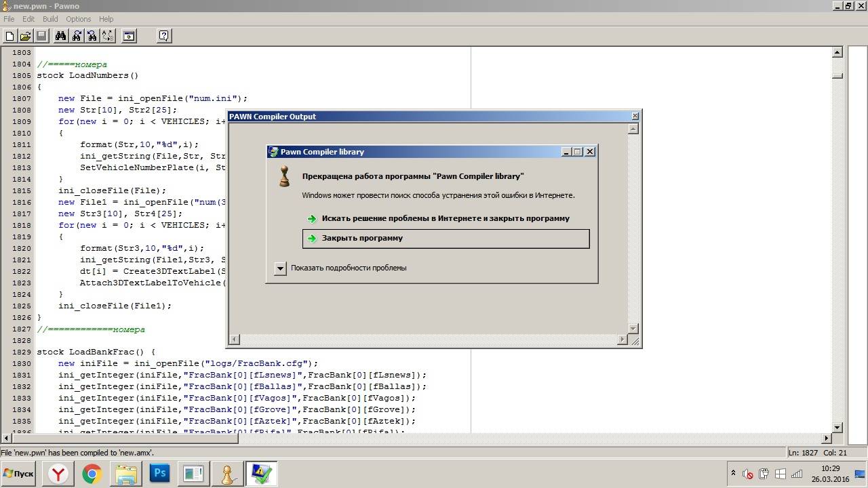This screenshot has width=868, height=488.
Task: Click the Find binoculars toolbar icon
Action: pos(60,36)
